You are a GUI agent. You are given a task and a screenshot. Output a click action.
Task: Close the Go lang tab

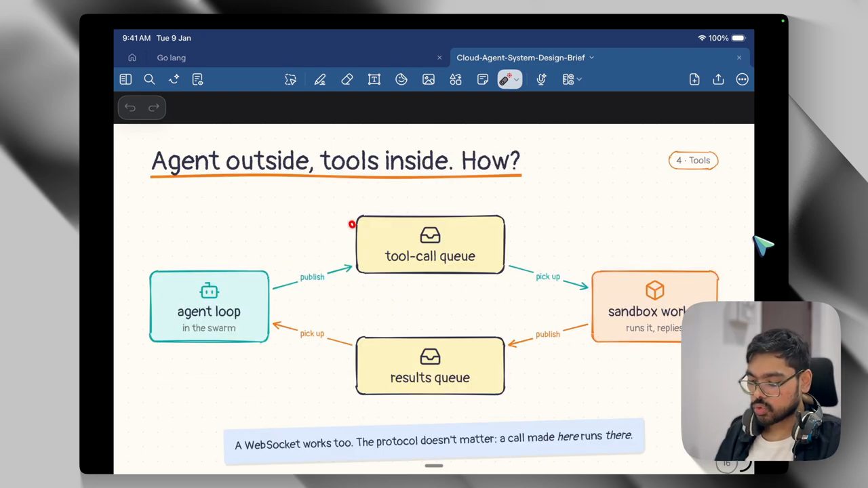(439, 58)
